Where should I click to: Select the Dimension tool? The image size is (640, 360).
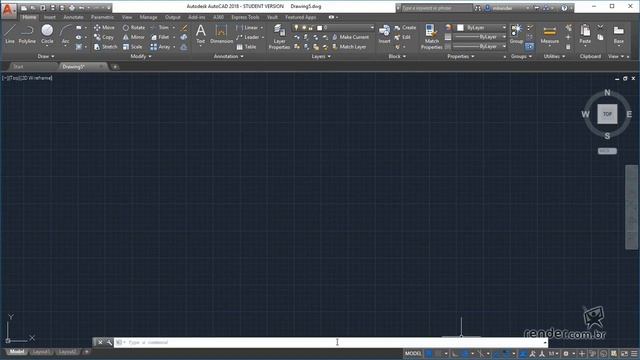coord(221,34)
